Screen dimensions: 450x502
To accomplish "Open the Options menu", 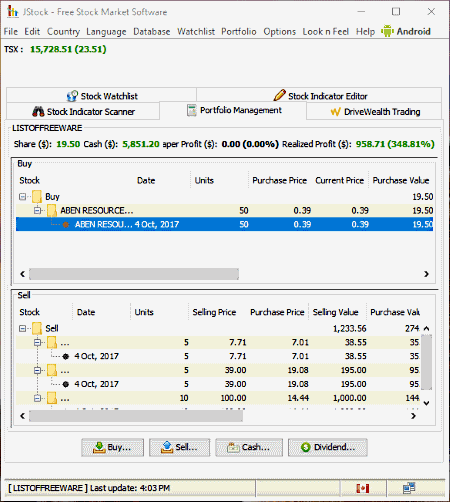I will pos(280,32).
